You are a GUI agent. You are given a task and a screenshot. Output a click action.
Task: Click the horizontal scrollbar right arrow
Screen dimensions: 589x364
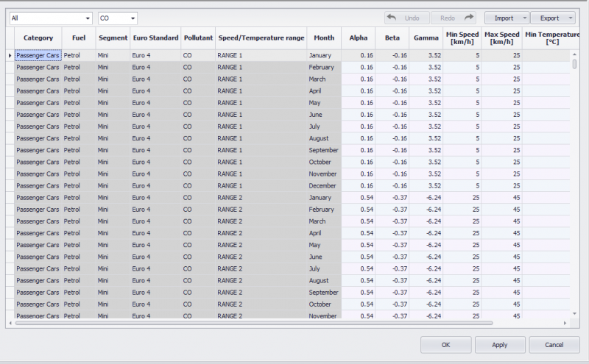coord(565,323)
